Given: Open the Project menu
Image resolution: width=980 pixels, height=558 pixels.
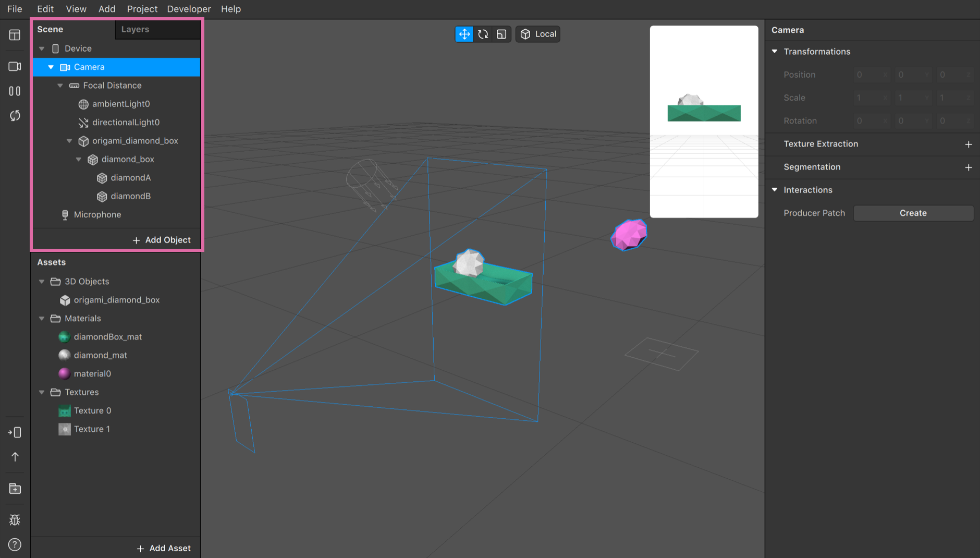Looking at the screenshot, I should (142, 9).
